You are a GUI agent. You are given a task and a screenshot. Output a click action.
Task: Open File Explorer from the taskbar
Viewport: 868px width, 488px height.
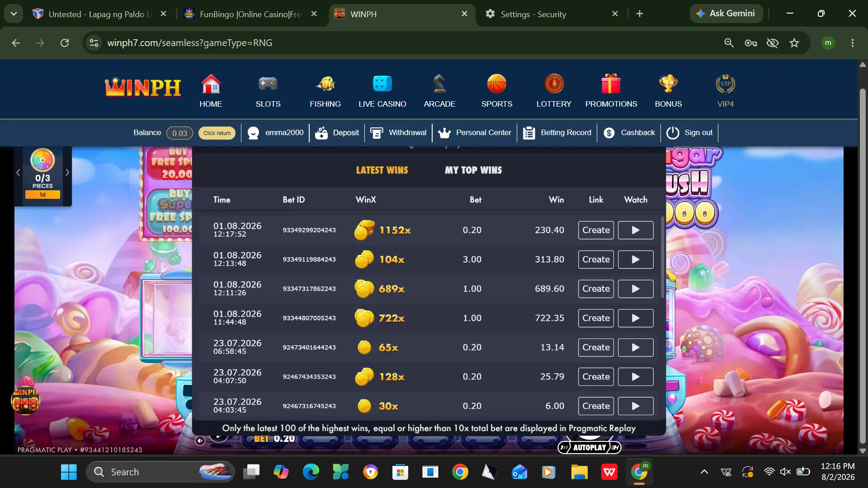(x=579, y=472)
